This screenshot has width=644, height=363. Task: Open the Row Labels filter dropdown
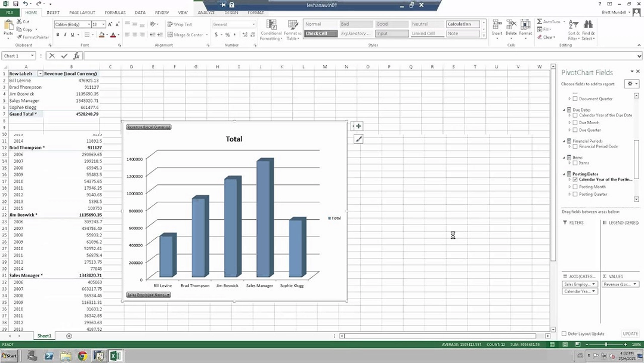click(x=40, y=73)
